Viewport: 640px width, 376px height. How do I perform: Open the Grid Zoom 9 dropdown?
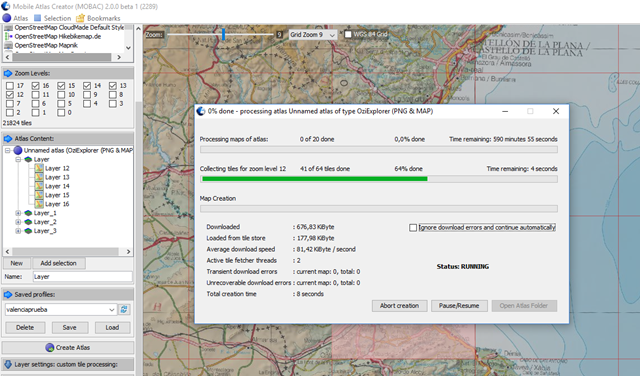point(313,35)
